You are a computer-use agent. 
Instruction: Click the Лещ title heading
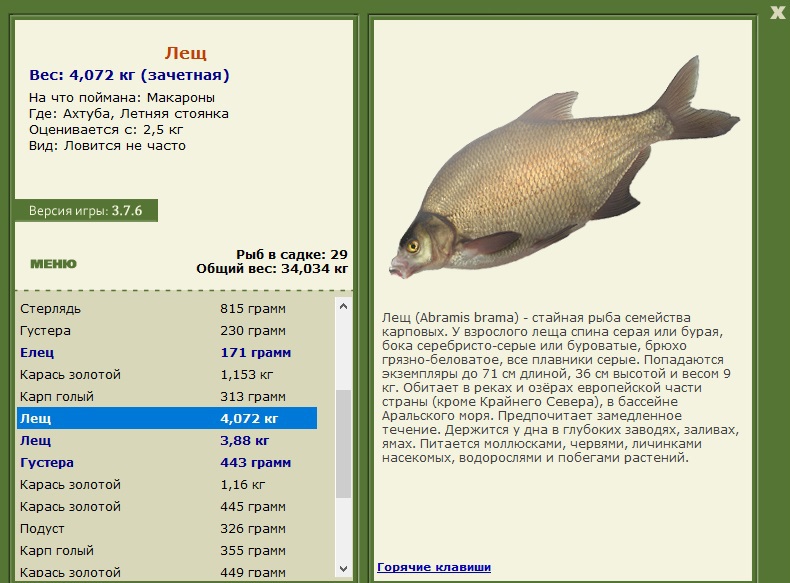[x=185, y=53]
